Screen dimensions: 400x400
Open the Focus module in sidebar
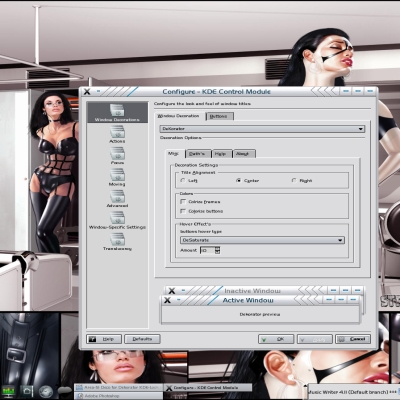(x=117, y=156)
